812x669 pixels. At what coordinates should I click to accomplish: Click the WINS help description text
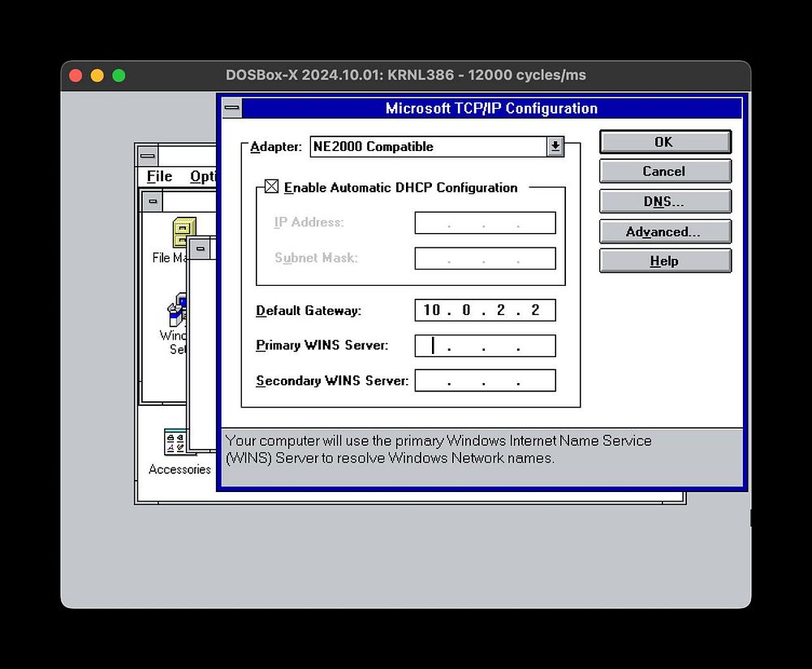(x=438, y=450)
